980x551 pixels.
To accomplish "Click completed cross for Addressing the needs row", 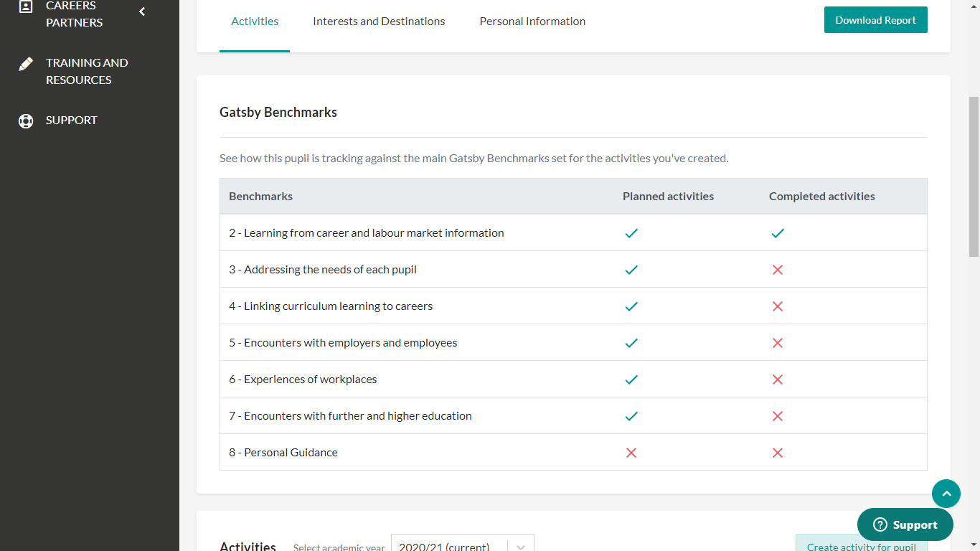I will [x=778, y=270].
